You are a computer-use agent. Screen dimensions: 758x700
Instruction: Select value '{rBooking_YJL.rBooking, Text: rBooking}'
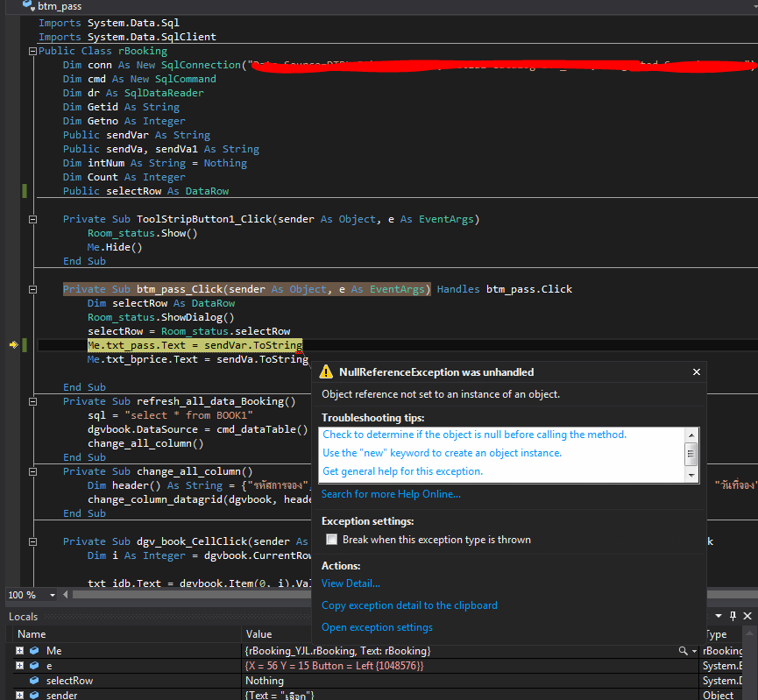click(337, 651)
